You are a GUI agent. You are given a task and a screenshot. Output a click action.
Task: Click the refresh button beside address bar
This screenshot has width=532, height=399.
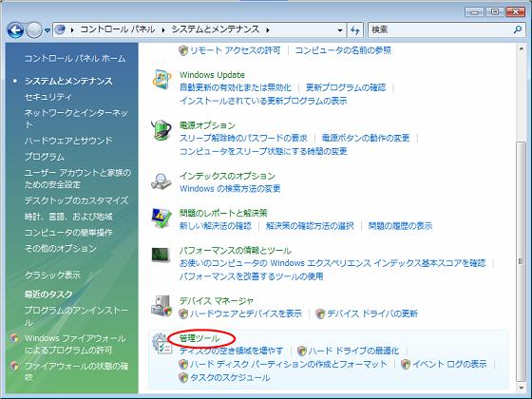(355, 30)
